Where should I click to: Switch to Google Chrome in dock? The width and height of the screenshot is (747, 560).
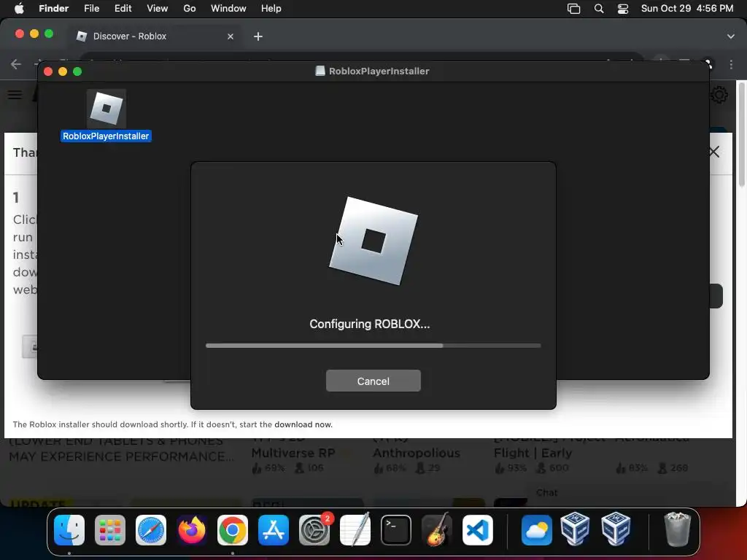pyautogui.click(x=233, y=530)
